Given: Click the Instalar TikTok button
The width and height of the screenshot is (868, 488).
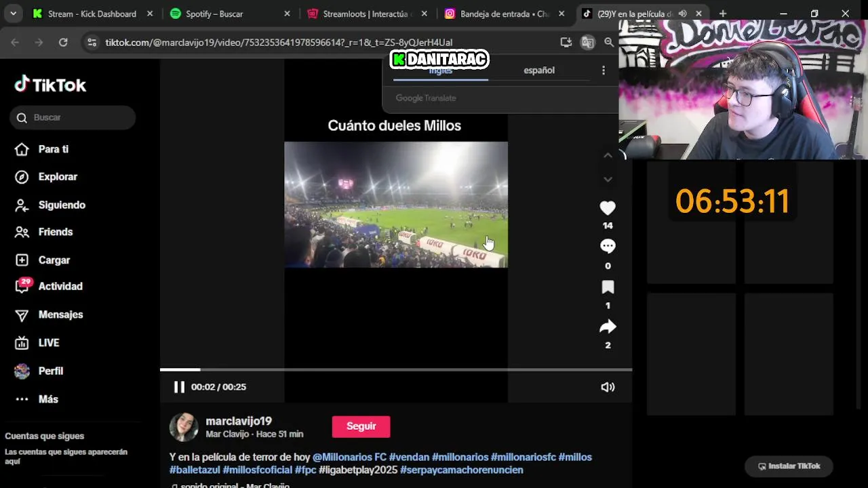Looking at the screenshot, I should click(789, 466).
